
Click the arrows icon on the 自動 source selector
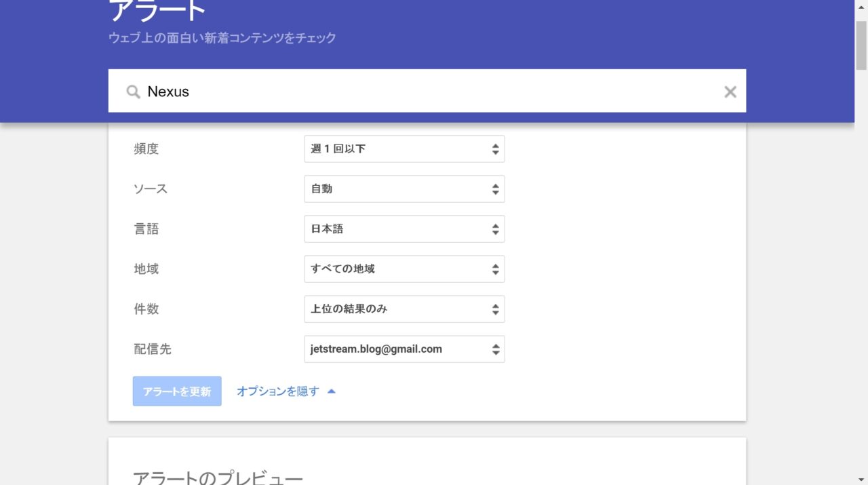pyautogui.click(x=496, y=189)
